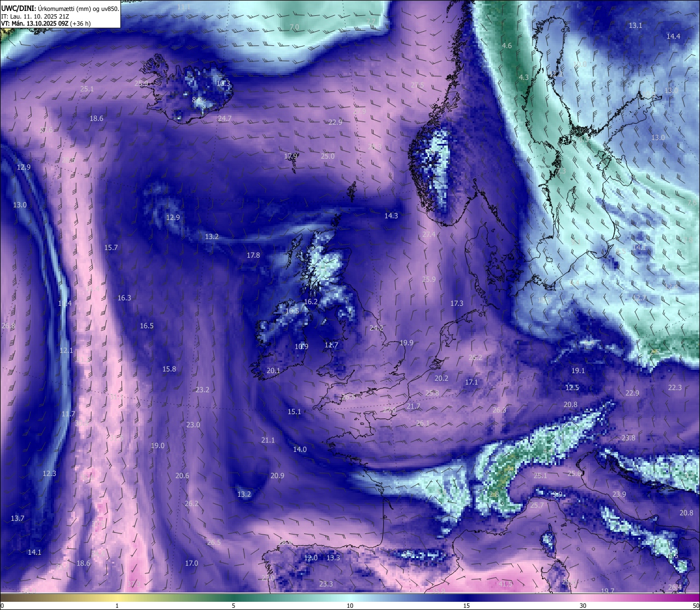
Task: Click the title line 'UWC/DINI: Úrkomumætti (mm) og uv850.'
Action: click(x=60, y=9)
